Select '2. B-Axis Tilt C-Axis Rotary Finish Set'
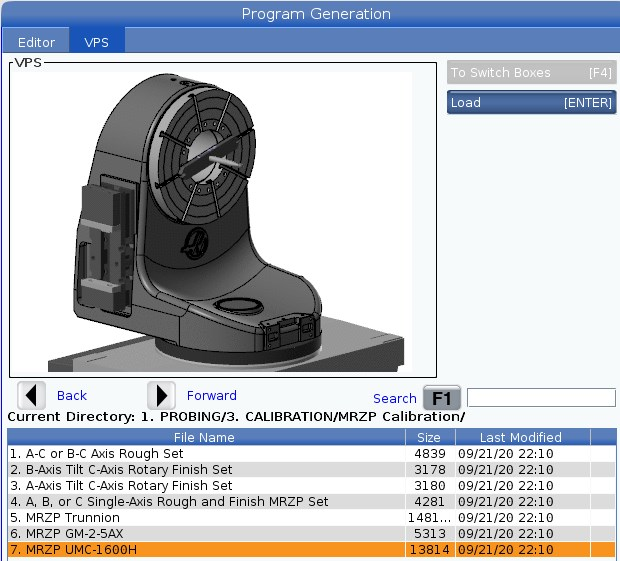This screenshot has height=561, width=620. 312,470
